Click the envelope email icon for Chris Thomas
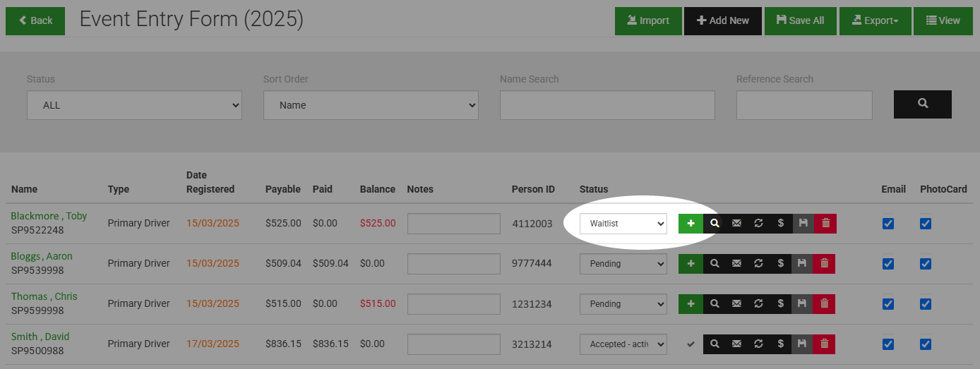980x369 pixels. pyautogui.click(x=736, y=304)
